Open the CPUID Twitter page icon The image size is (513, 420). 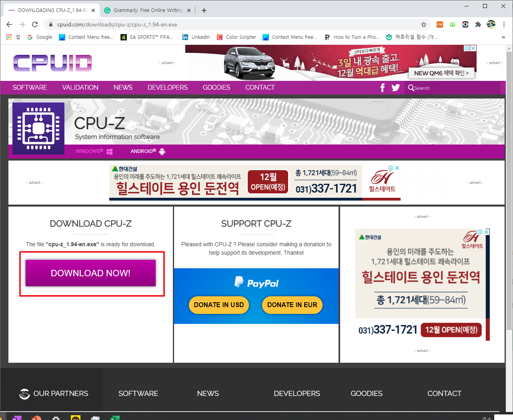tap(396, 88)
